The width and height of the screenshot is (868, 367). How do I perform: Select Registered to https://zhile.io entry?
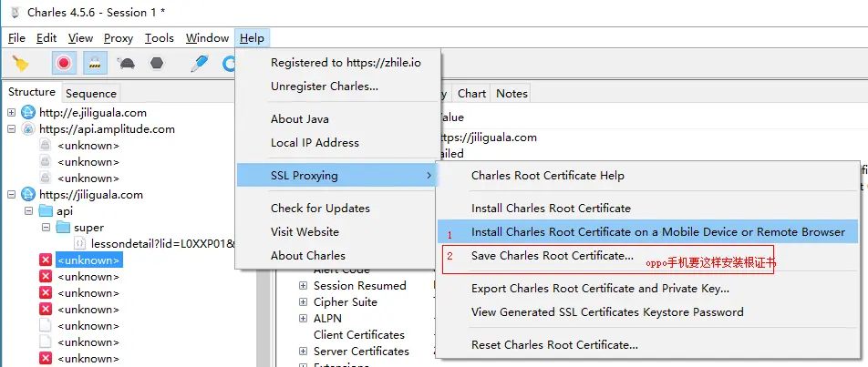pos(346,63)
